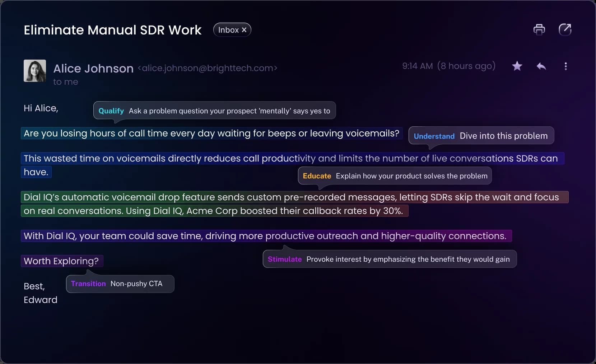Click Alice Johnson's profile photo
Viewport: 596px width, 364px height.
(35, 71)
